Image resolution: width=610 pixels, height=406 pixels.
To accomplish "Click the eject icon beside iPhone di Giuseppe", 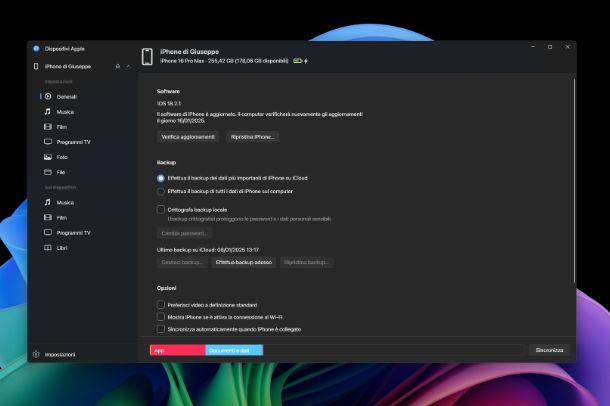I will click(118, 66).
